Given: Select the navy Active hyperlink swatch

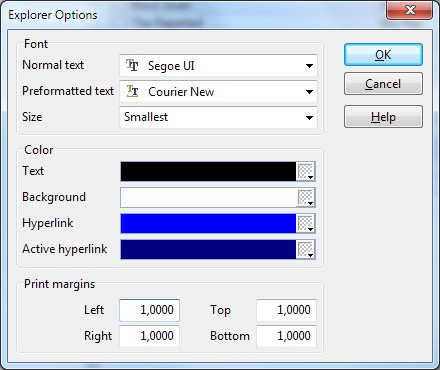Looking at the screenshot, I should (x=208, y=249).
